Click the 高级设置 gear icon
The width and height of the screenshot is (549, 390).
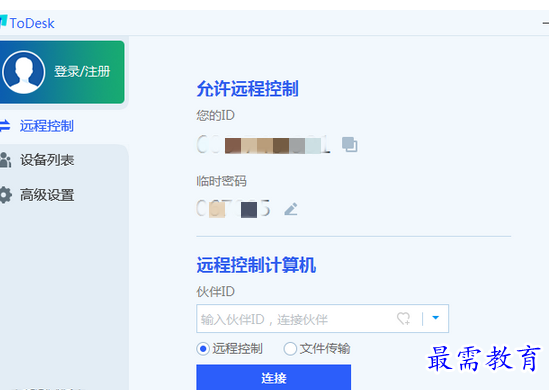5,195
